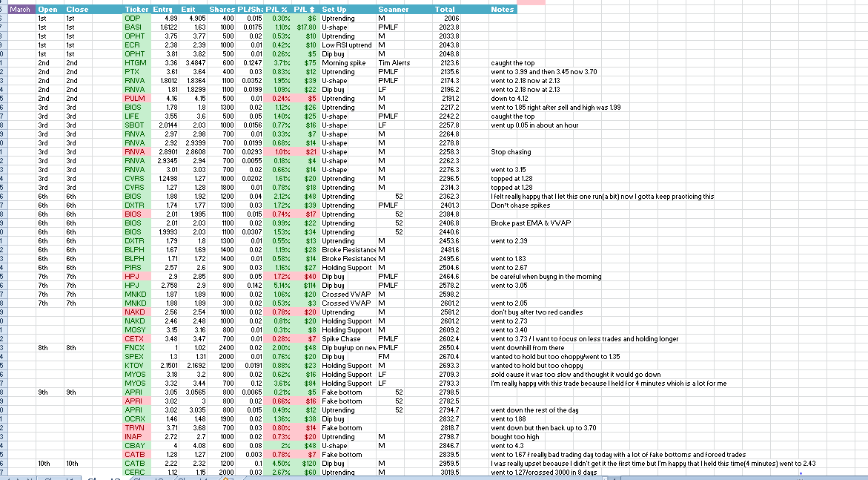Select the Notes column header
The height and width of the screenshot is (480, 868).
(503, 10)
